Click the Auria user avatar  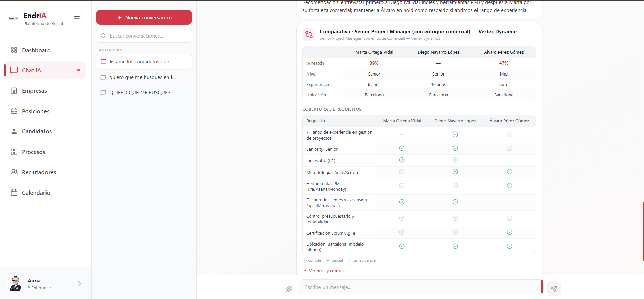(x=15, y=283)
